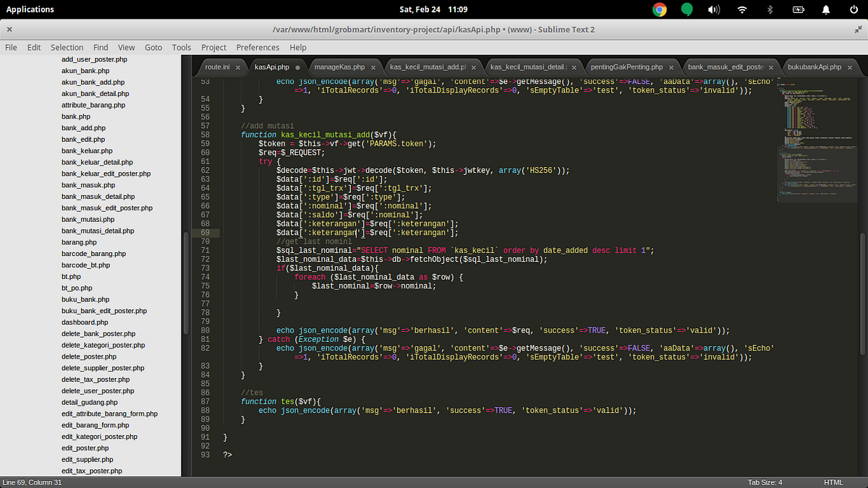Viewport: 868px width, 488px height.
Task: Open bt_po.php in sidebar
Action: tap(76, 288)
